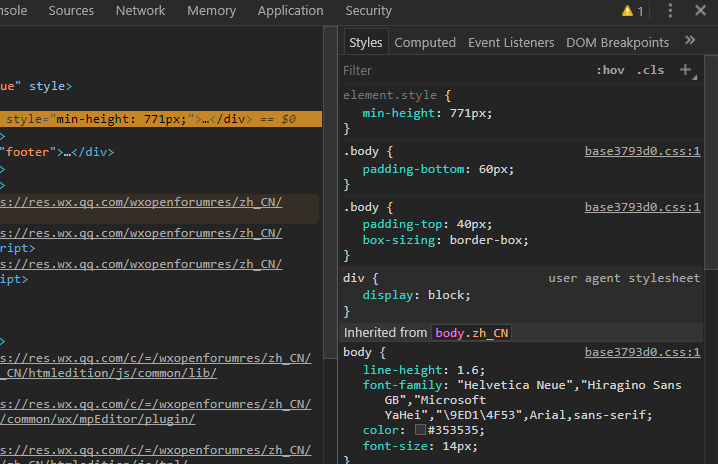Select the Event Listeners sidebar tab

point(511,43)
